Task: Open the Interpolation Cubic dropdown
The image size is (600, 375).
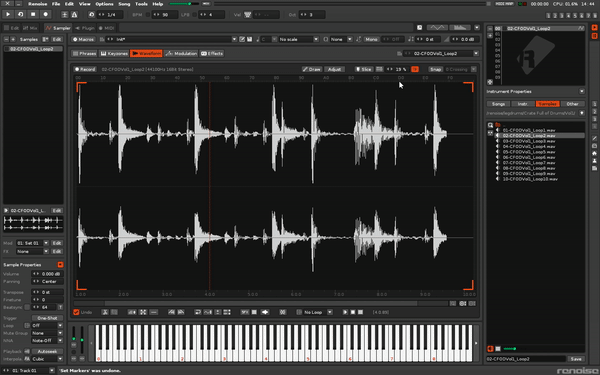Action: [x=47, y=359]
